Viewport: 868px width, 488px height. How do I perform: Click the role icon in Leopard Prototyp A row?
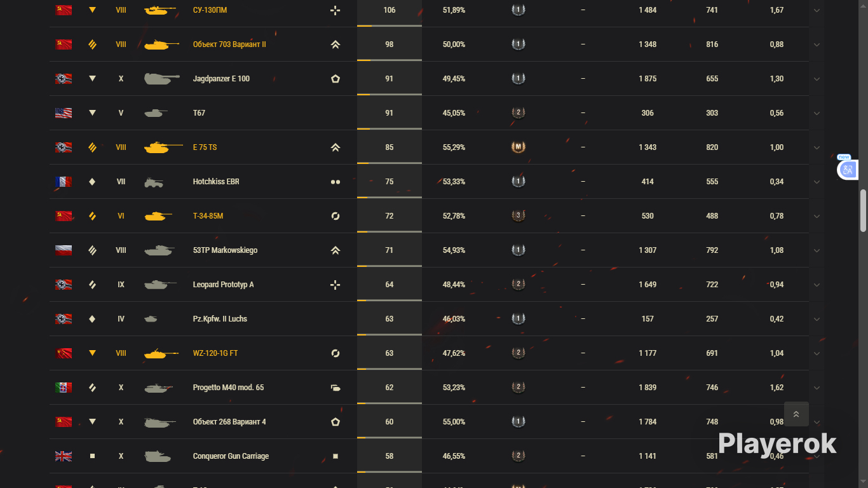point(336,285)
